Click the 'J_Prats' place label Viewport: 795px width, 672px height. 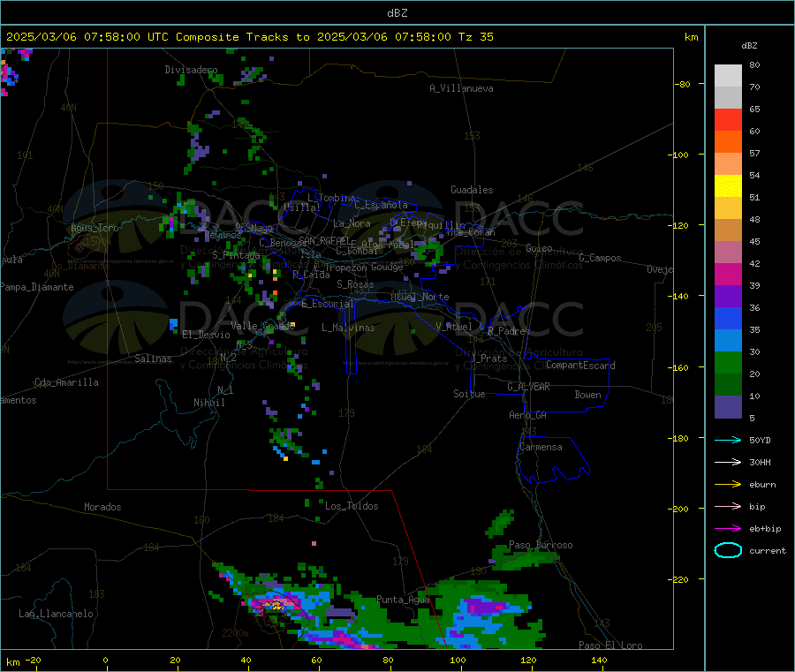pos(489,359)
